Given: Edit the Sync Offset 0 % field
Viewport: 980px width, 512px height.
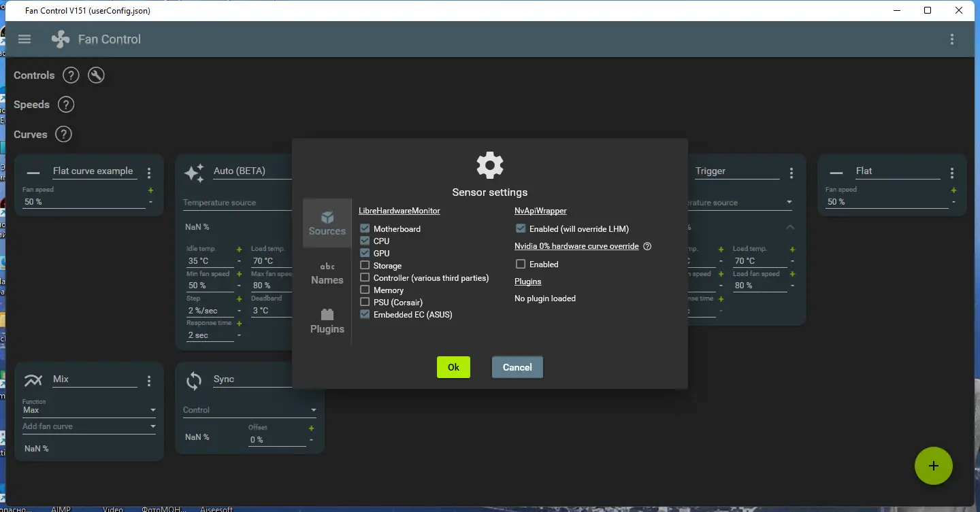Looking at the screenshot, I should (x=277, y=440).
